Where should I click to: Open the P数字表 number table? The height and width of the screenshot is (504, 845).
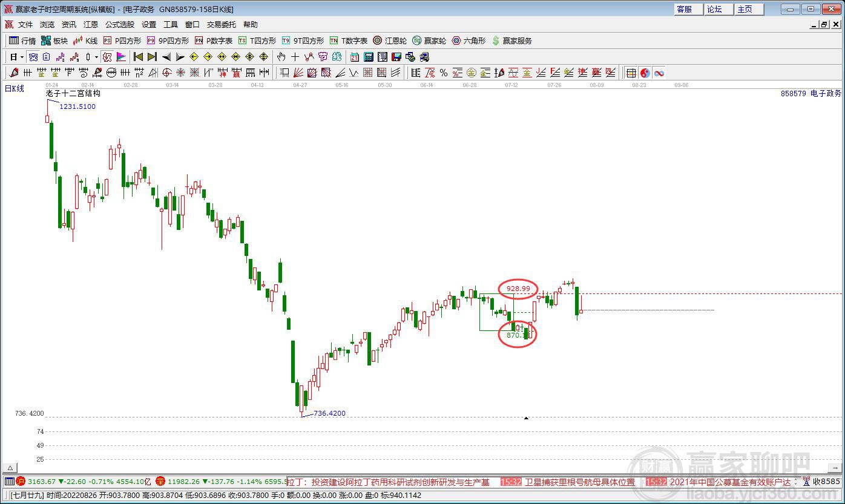click(213, 41)
